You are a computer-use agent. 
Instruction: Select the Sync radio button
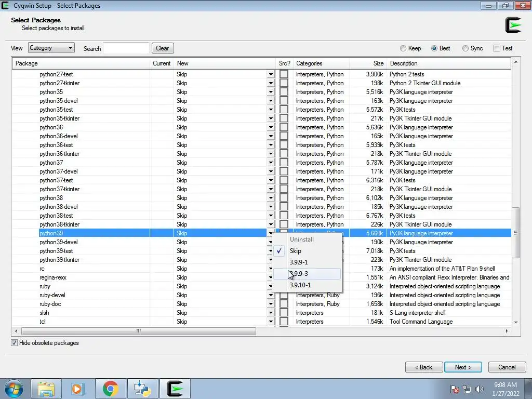[465, 48]
